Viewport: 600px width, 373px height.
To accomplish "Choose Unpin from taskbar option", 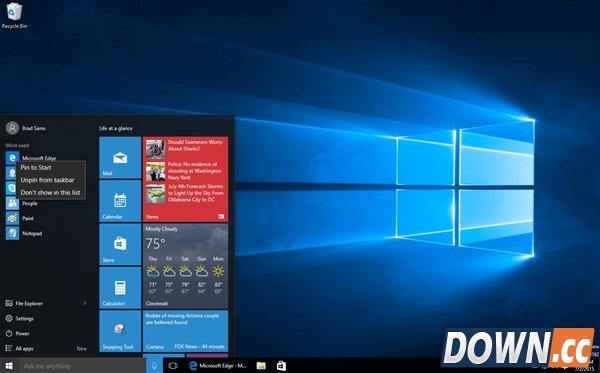I will pos(51,180).
